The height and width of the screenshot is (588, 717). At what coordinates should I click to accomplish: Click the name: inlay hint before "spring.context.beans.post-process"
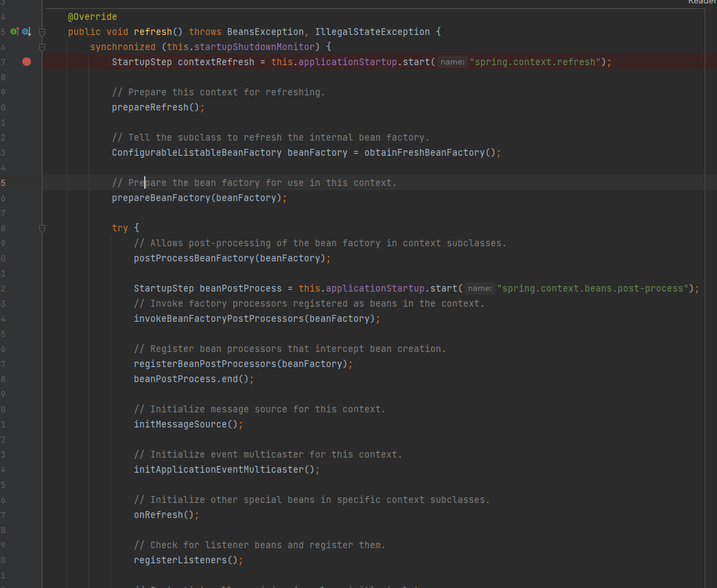click(480, 289)
